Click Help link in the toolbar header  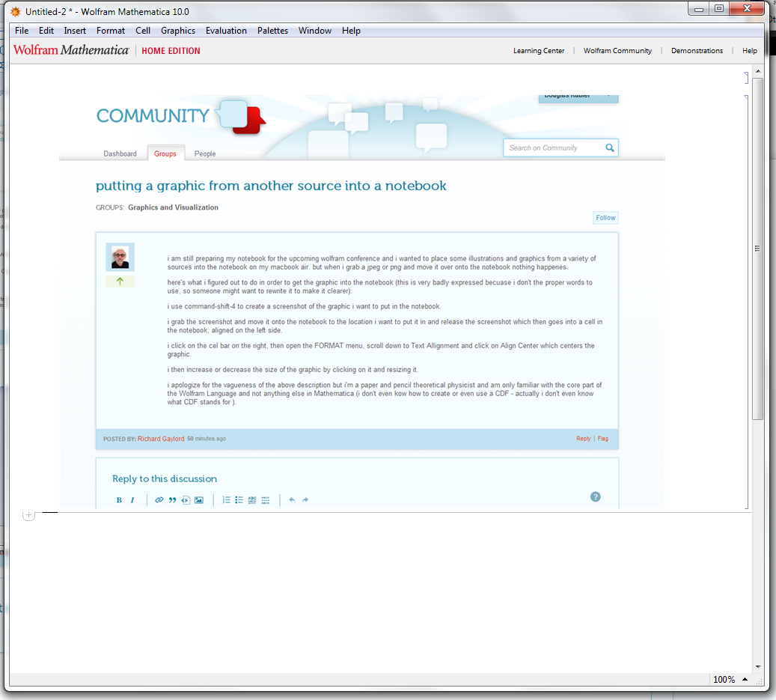point(749,50)
